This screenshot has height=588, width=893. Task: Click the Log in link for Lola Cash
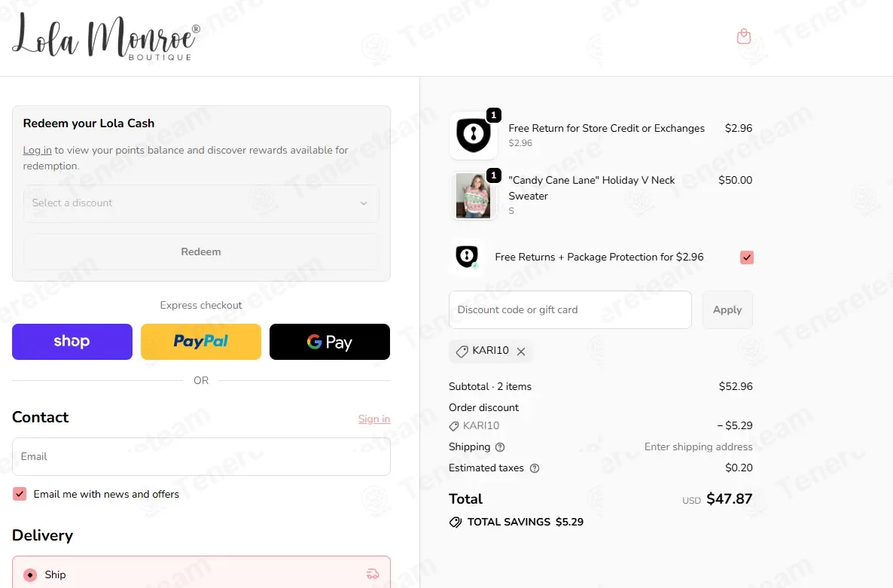[x=37, y=150]
